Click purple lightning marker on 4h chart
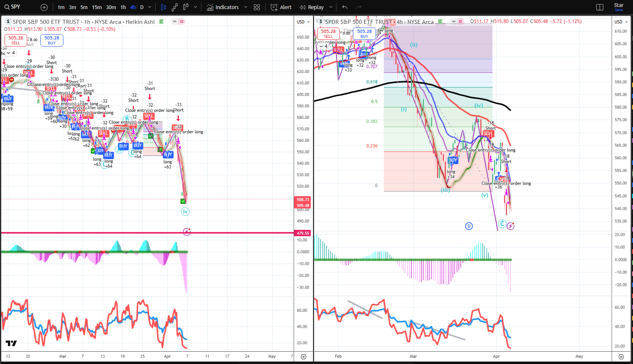The height and width of the screenshot is (364, 633). pos(511,226)
